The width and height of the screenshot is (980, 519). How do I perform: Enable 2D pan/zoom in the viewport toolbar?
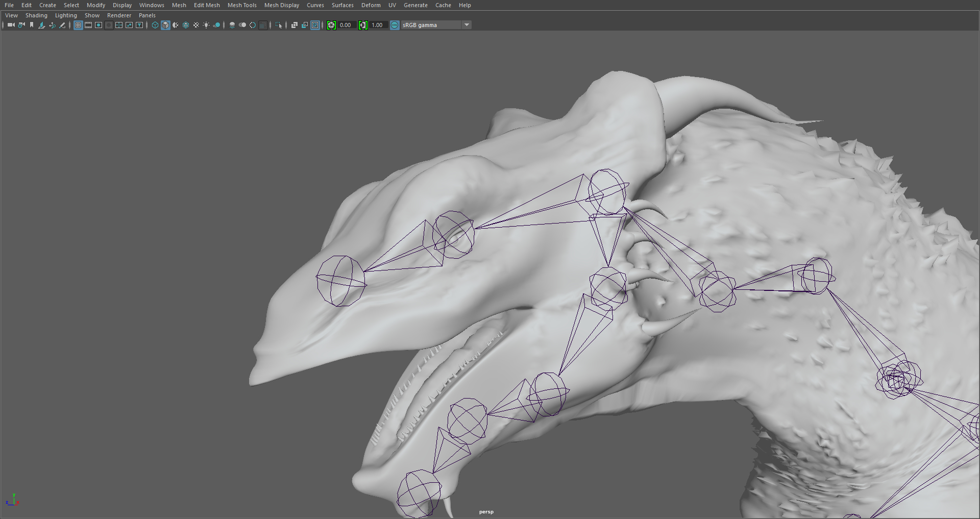pos(53,24)
